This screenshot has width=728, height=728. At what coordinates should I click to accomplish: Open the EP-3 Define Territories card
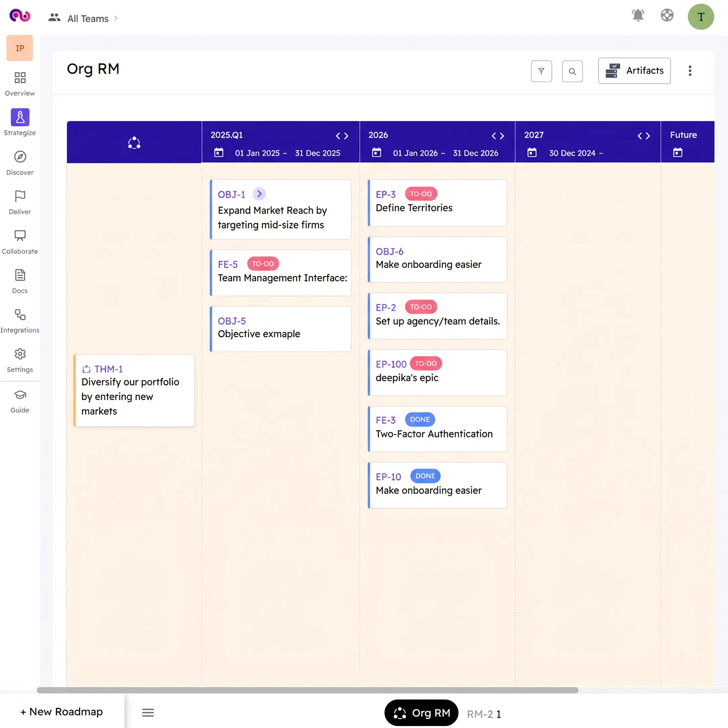tap(437, 203)
